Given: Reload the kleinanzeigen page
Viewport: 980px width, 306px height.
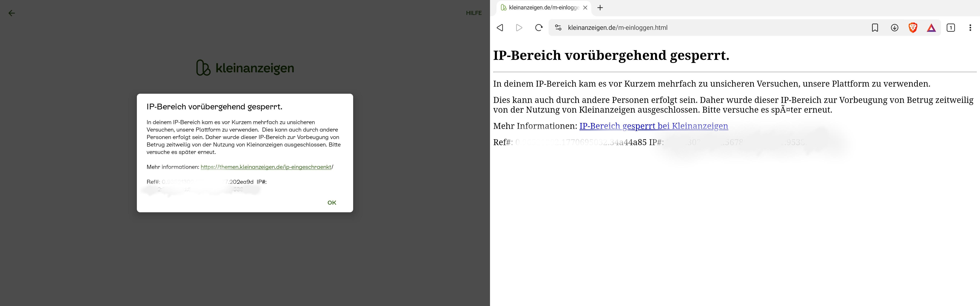Looking at the screenshot, I should 539,28.
